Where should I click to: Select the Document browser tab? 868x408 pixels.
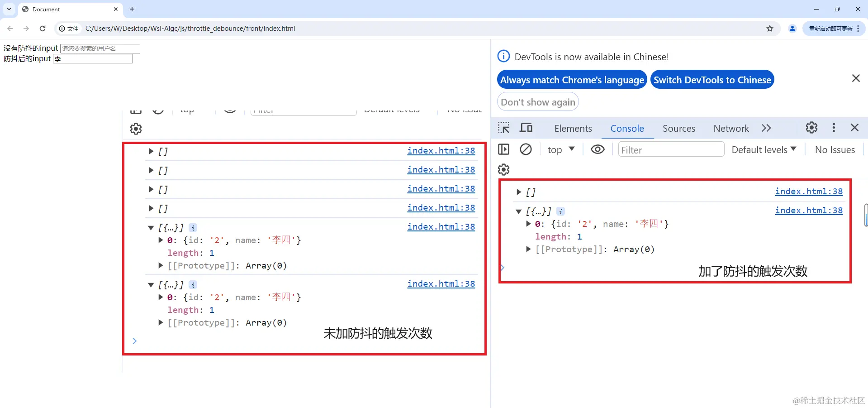(x=70, y=9)
